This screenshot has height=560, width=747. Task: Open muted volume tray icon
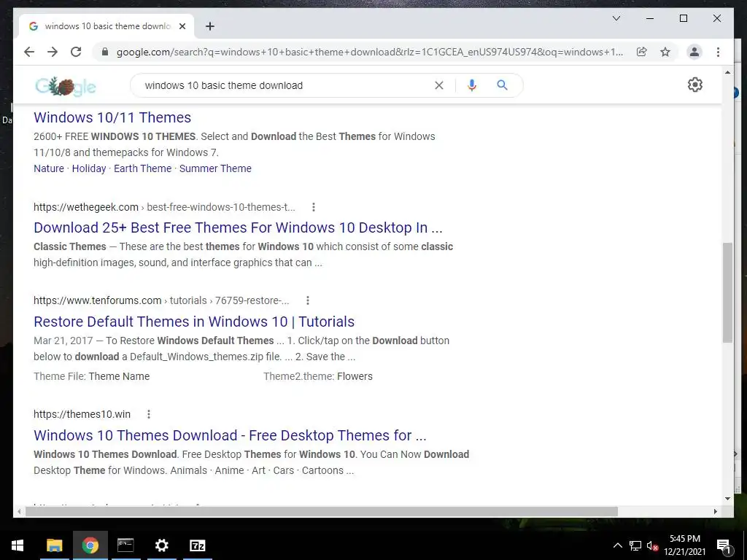pyautogui.click(x=652, y=545)
